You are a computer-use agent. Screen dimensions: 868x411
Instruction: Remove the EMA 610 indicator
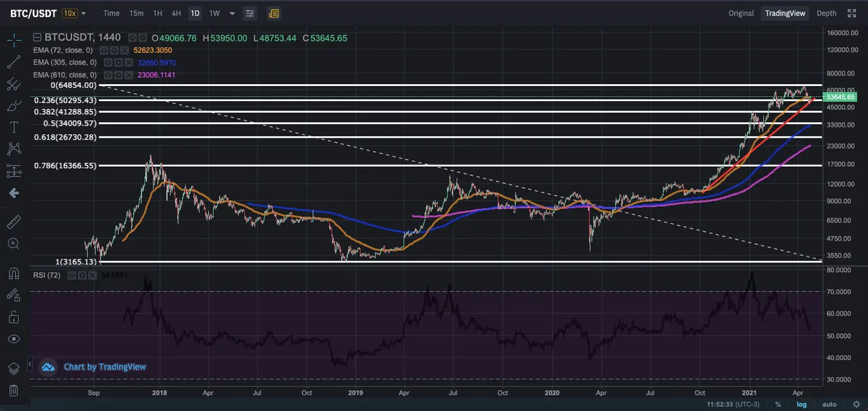[127, 75]
